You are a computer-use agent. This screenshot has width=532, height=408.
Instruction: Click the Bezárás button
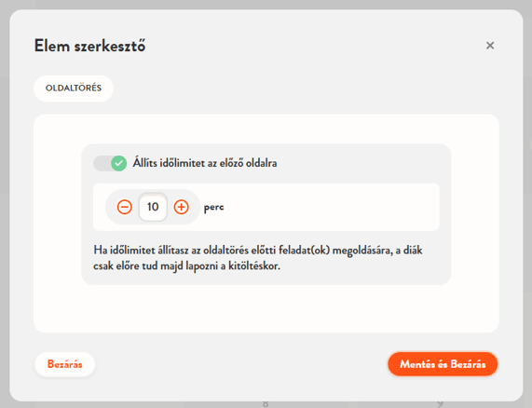tap(65, 364)
